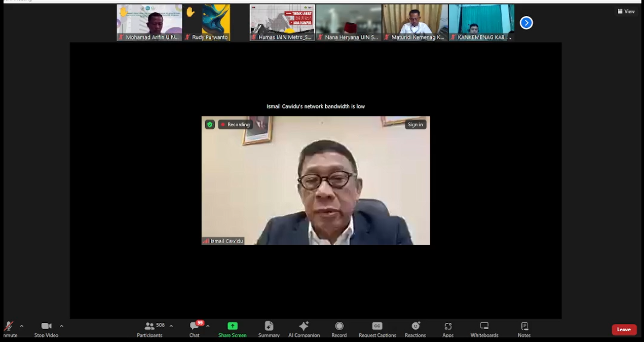Image resolution: width=644 pixels, height=342 pixels.
Task: Open the View menu
Action: click(x=626, y=11)
